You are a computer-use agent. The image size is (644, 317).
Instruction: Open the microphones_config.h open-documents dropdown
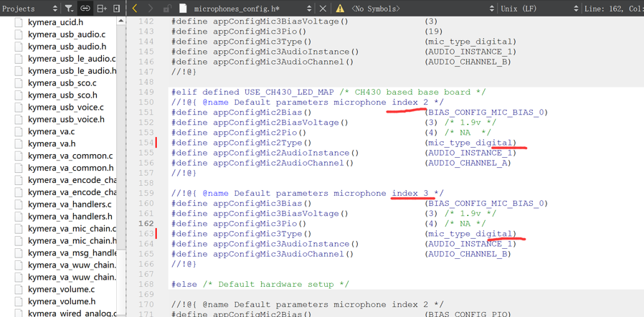[x=309, y=8]
